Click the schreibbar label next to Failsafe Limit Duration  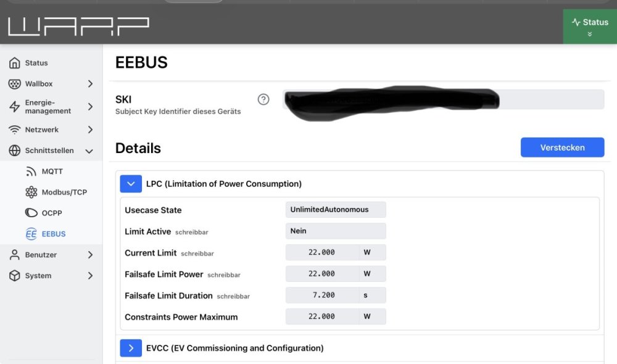[x=233, y=296]
